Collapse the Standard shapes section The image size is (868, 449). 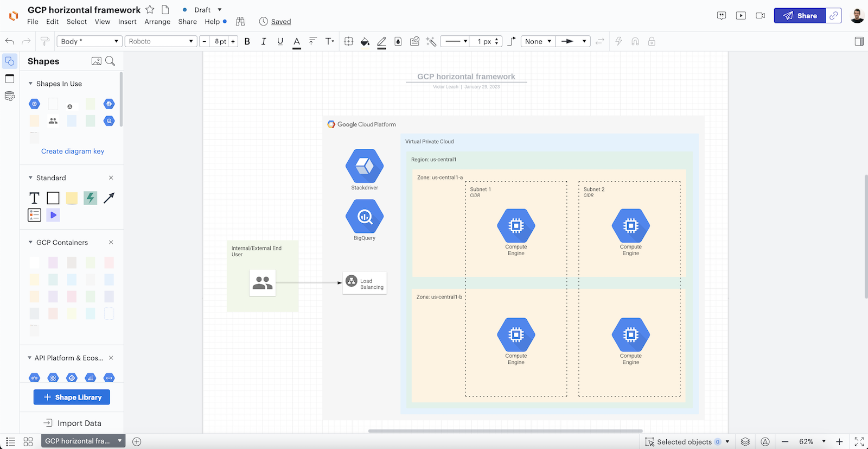(30, 178)
